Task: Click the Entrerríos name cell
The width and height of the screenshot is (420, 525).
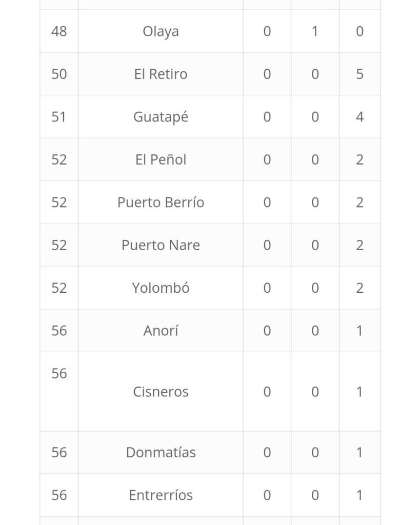Action: point(161,495)
